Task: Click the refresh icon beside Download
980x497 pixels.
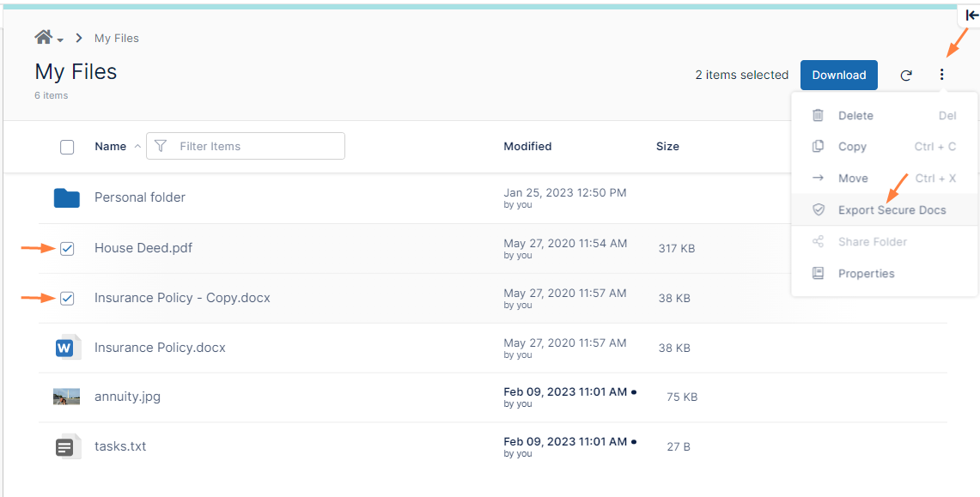Action: pyautogui.click(x=905, y=76)
